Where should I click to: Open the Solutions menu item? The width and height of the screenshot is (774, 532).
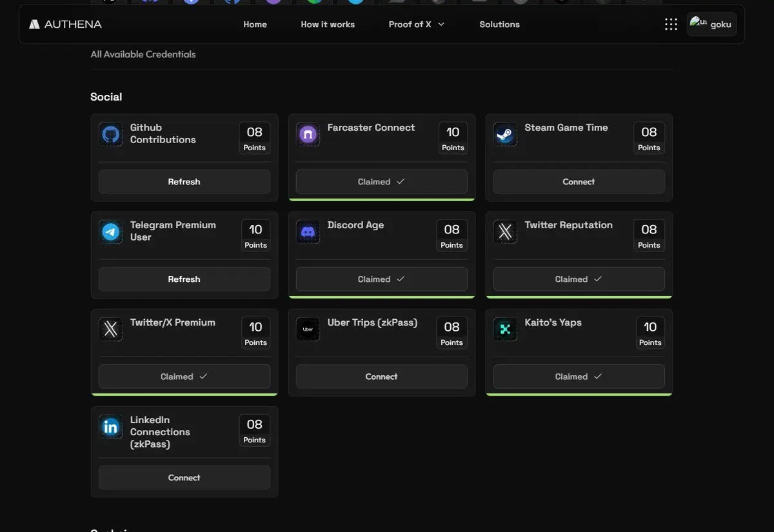tap(499, 25)
